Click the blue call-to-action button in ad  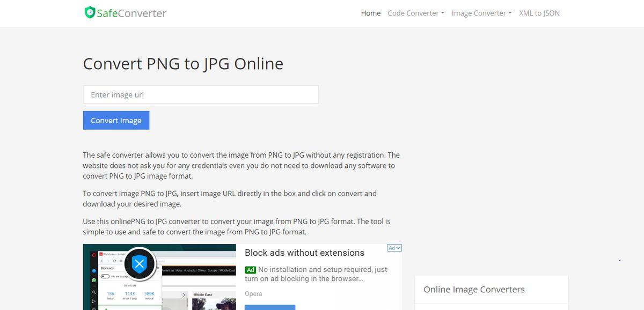(270, 307)
